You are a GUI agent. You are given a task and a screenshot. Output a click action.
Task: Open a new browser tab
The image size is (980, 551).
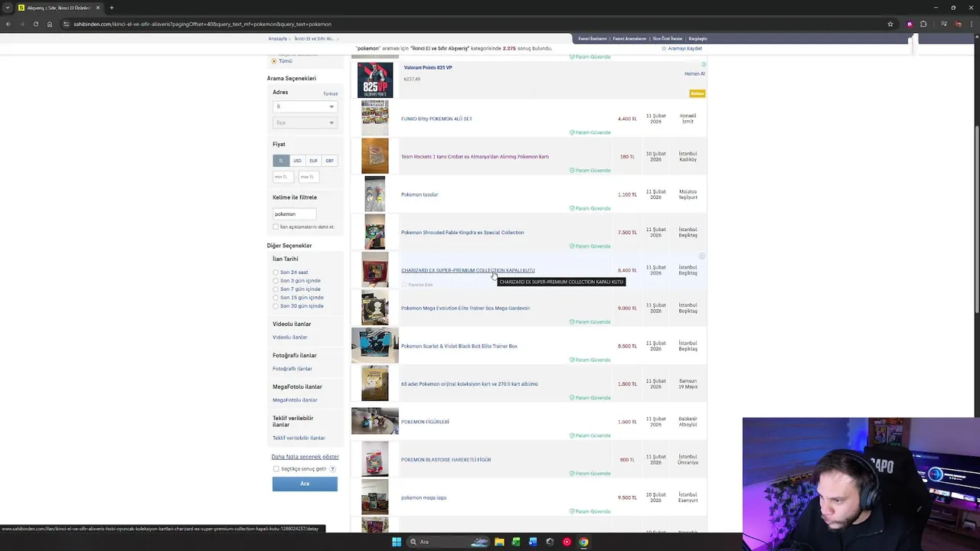click(111, 8)
